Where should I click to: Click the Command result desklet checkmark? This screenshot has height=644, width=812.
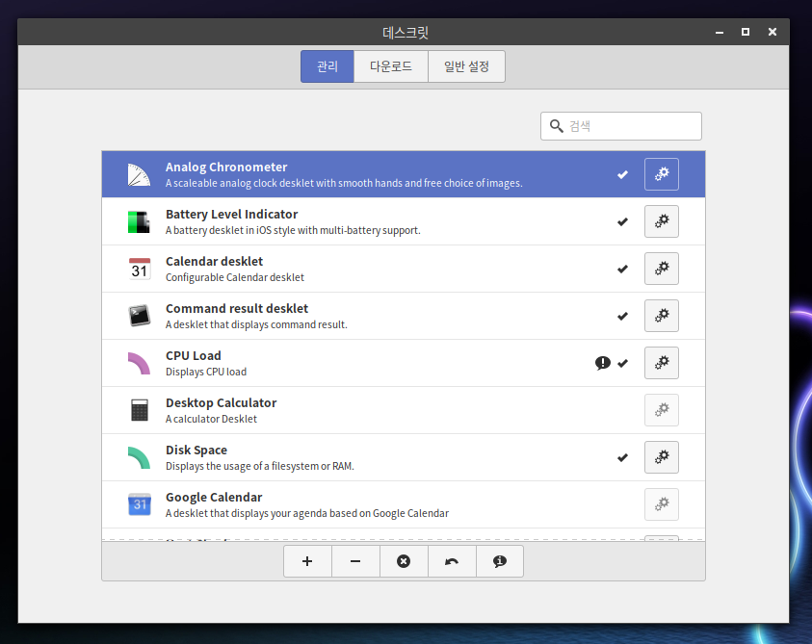(x=622, y=317)
